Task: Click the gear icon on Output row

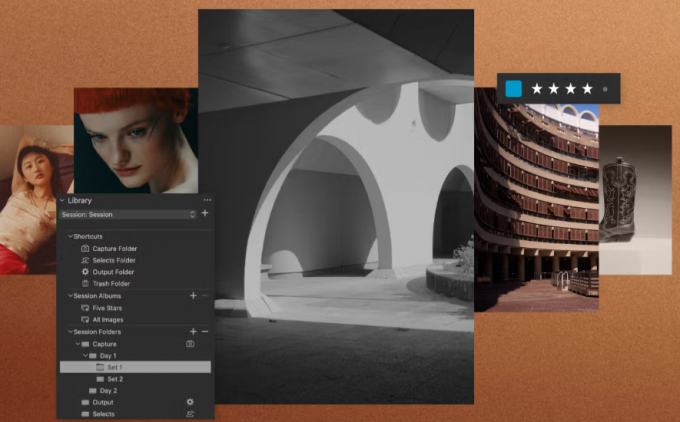Action: pos(190,402)
